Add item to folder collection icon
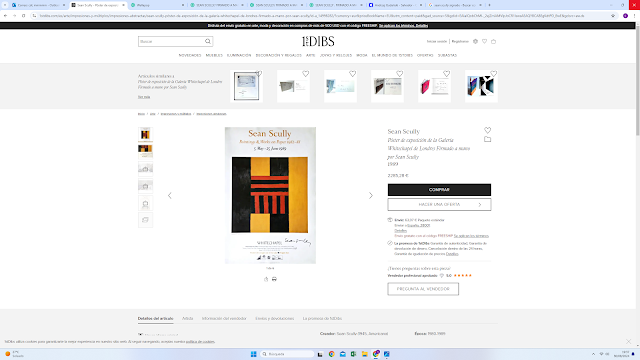The image size is (640, 360). click(487, 139)
